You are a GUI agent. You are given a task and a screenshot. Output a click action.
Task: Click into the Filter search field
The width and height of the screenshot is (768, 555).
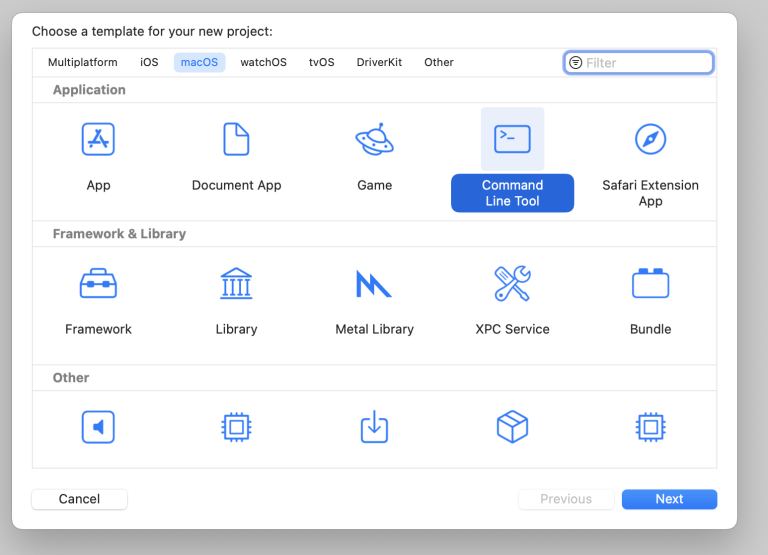pos(645,63)
